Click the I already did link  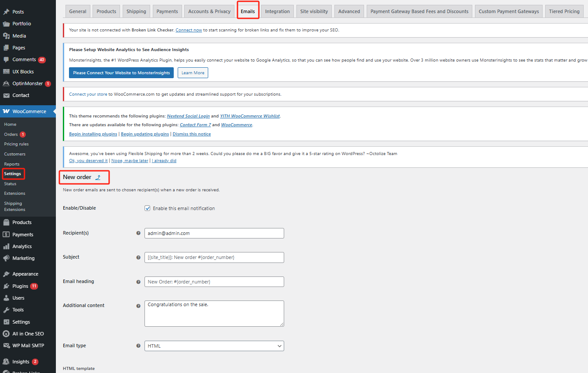164,161
